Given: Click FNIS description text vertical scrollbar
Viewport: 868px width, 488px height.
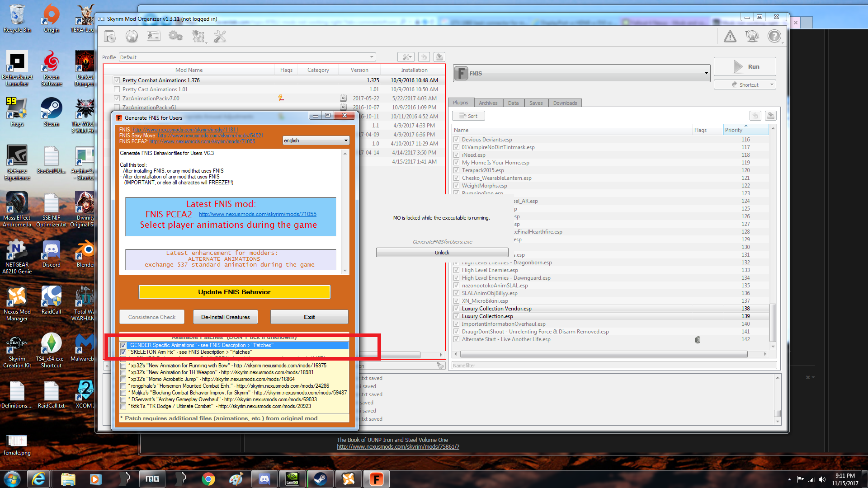Looking at the screenshot, I should tap(345, 212).
